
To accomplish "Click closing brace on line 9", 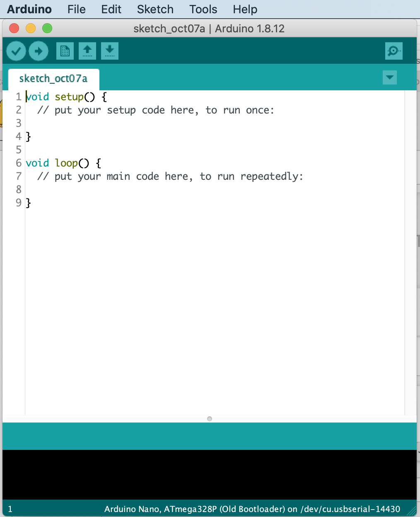I will click(x=28, y=203).
